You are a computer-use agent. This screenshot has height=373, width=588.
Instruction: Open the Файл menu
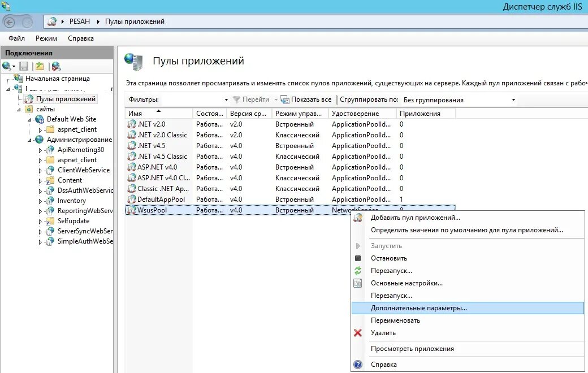point(16,38)
